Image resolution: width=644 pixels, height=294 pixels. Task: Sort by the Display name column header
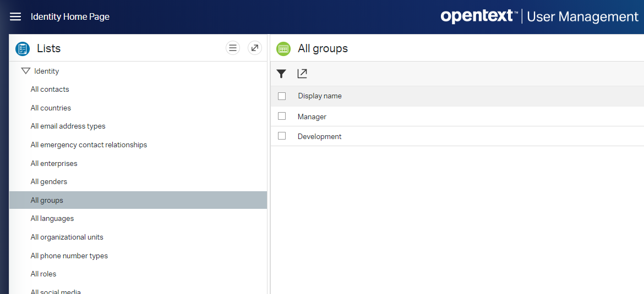pyautogui.click(x=320, y=96)
